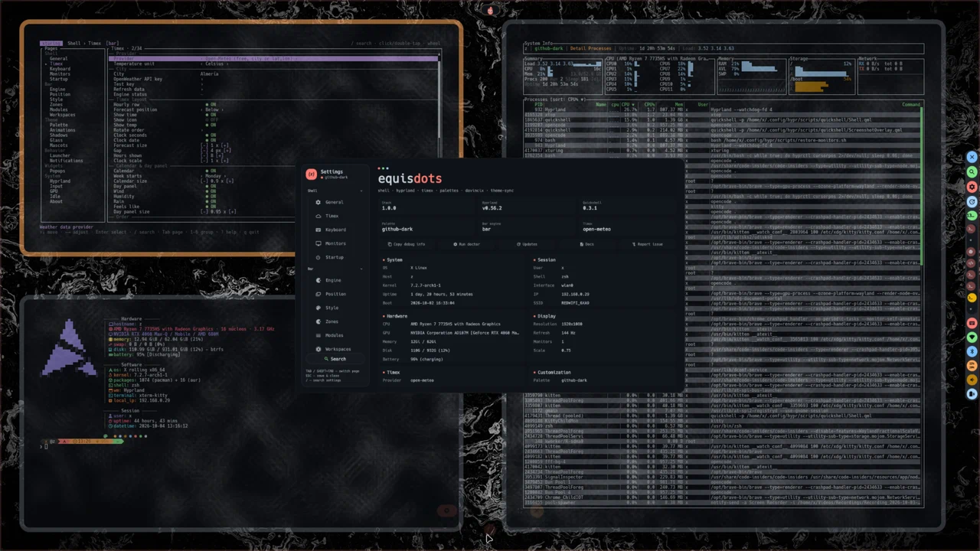Open Keyboard icon in Settings sidebar
The height and width of the screenshot is (551, 980).
pyautogui.click(x=318, y=230)
